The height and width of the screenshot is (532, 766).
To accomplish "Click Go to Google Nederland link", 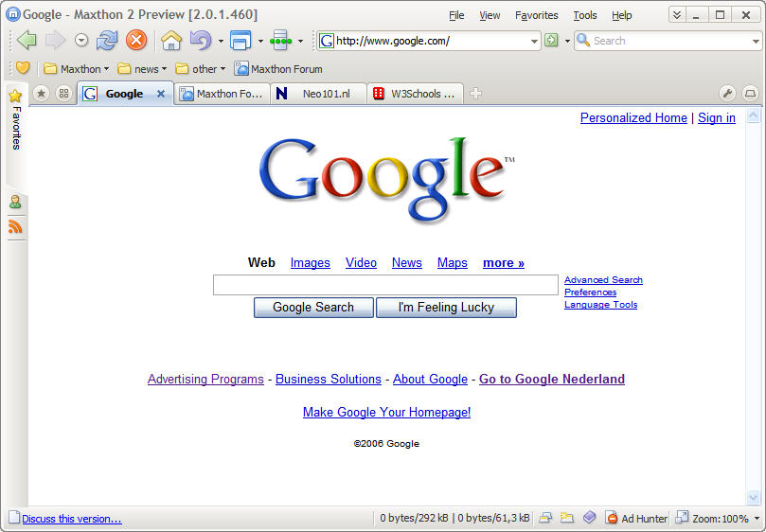I will tap(552, 379).
